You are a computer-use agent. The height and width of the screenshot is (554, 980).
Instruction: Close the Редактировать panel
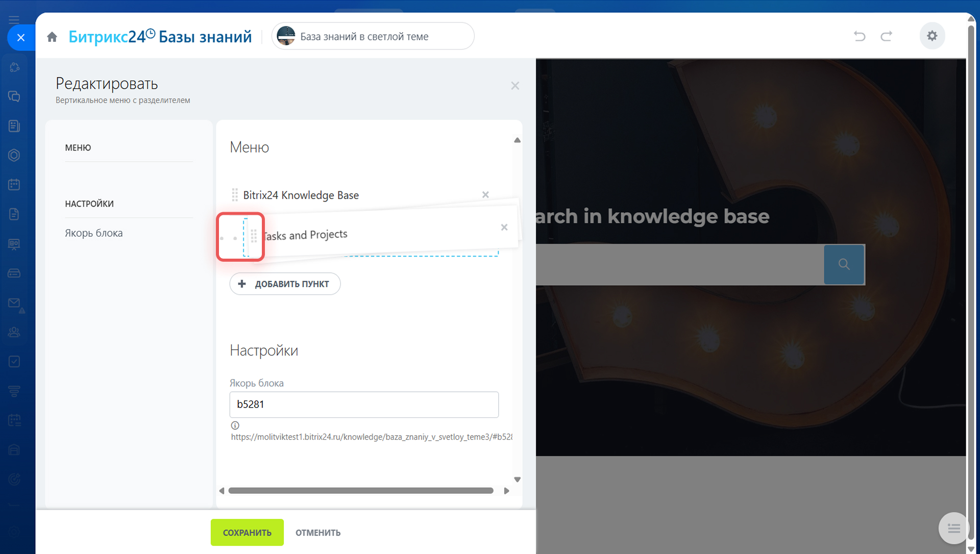515,86
